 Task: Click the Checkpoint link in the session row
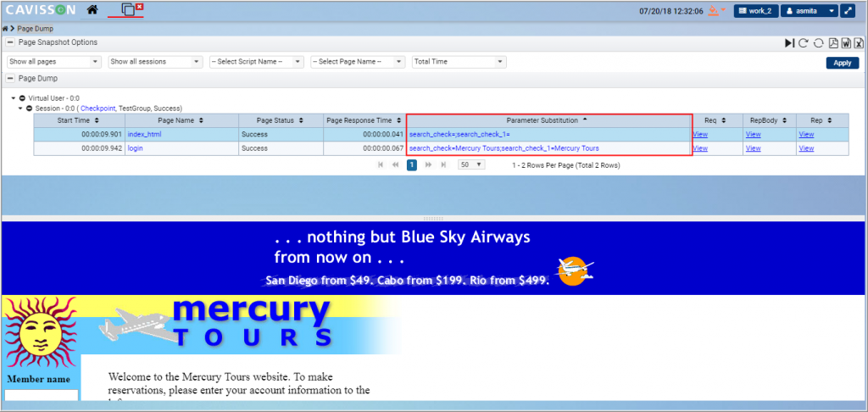coord(98,109)
